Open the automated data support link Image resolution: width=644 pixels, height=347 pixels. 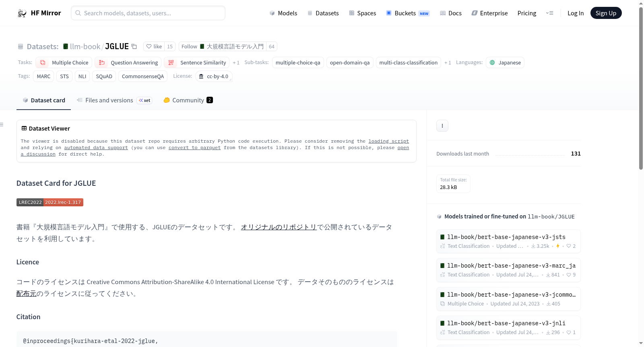pyautogui.click(x=96, y=148)
